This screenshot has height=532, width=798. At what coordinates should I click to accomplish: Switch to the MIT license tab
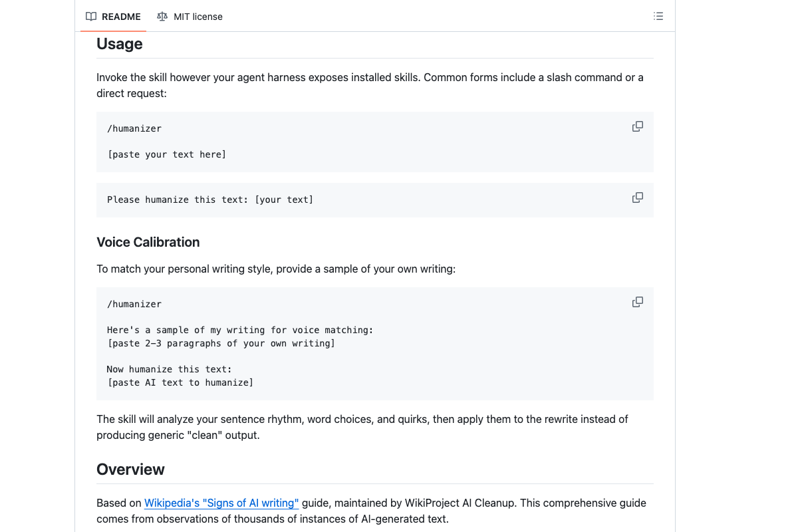pos(190,17)
